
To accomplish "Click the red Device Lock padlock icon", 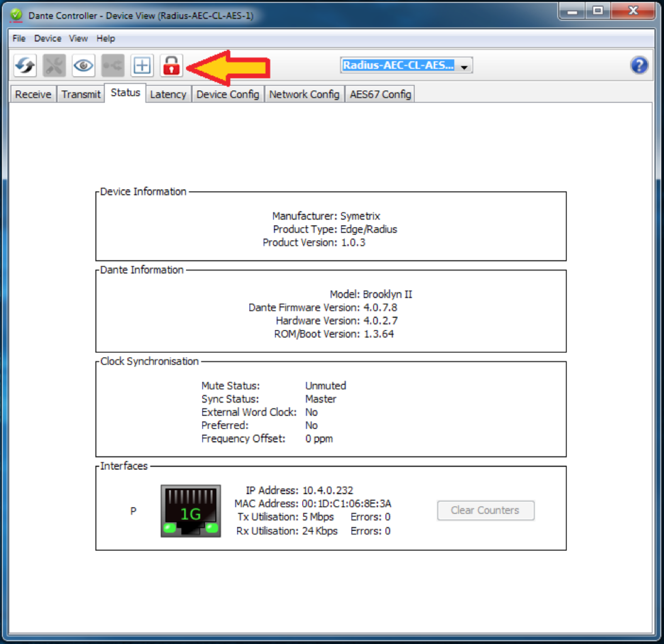I will 171,65.
